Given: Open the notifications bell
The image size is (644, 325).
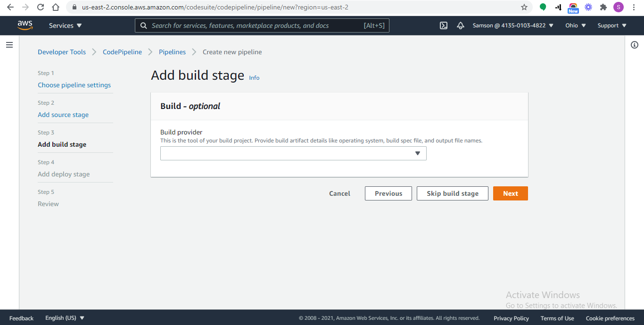Looking at the screenshot, I should (x=461, y=25).
